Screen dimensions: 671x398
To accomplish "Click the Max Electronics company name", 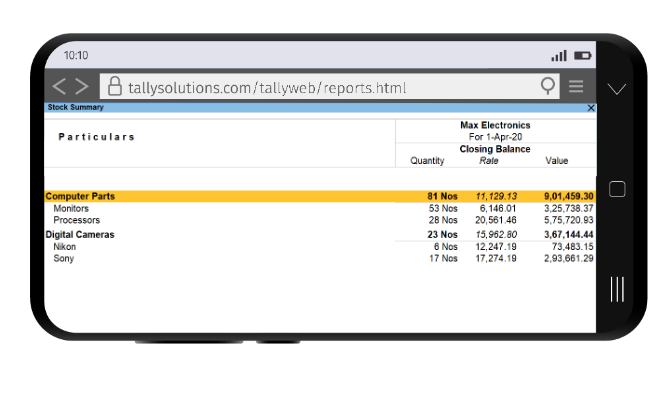I will click(495, 125).
